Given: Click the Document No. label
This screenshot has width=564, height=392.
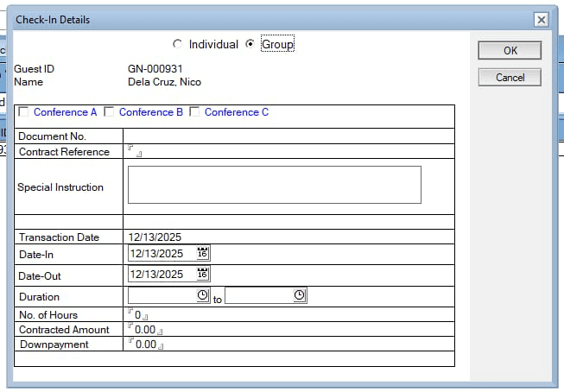Looking at the screenshot, I should [52, 136].
